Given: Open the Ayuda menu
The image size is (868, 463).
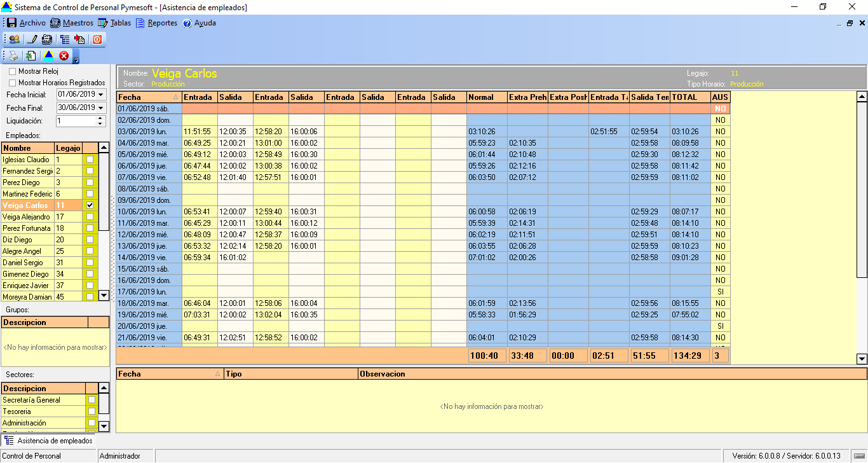Looking at the screenshot, I should [x=200, y=23].
